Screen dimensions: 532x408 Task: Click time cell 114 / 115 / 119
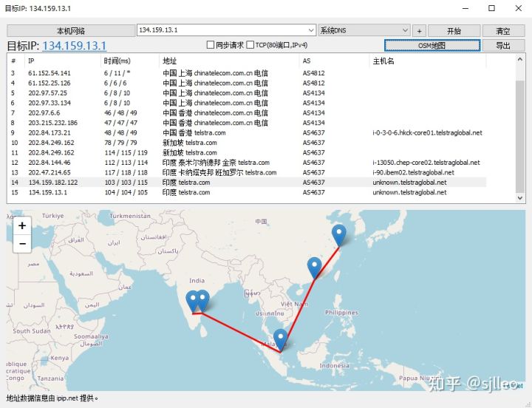click(126, 153)
